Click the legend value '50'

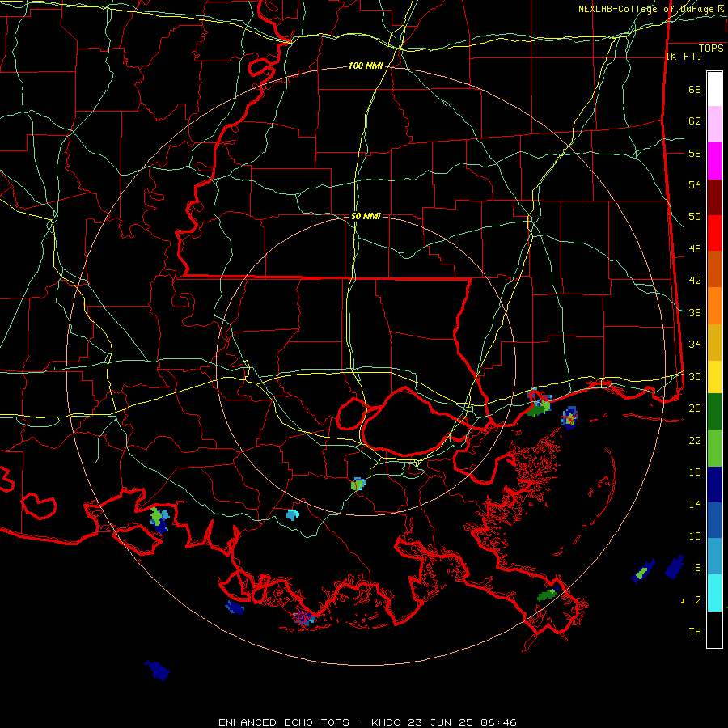(695, 217)
